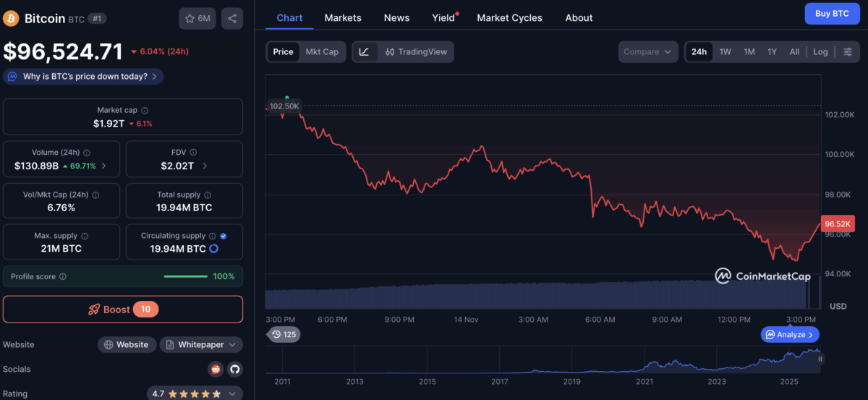Expand the Whitepaper dropdown

[201, 345]
